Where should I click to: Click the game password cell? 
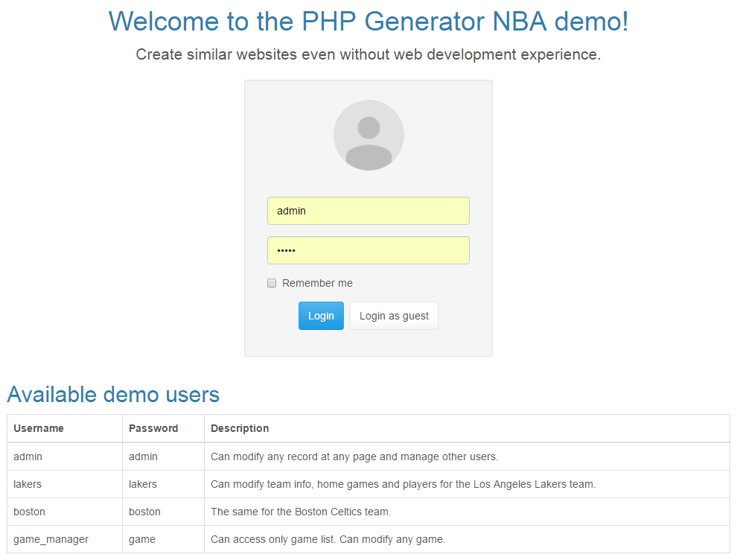pyautogui.click(x=141, y=539)
